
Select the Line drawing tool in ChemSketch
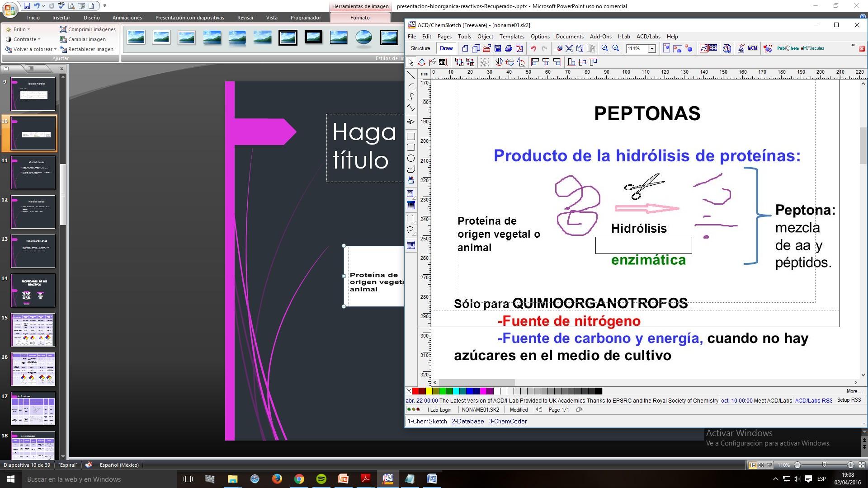tap(411, 75)
